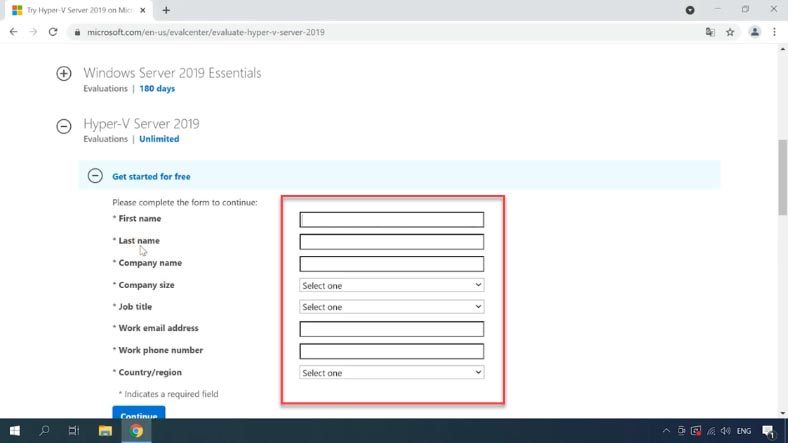
Task: Click the Get started for free link
Action: coord(151,176)
